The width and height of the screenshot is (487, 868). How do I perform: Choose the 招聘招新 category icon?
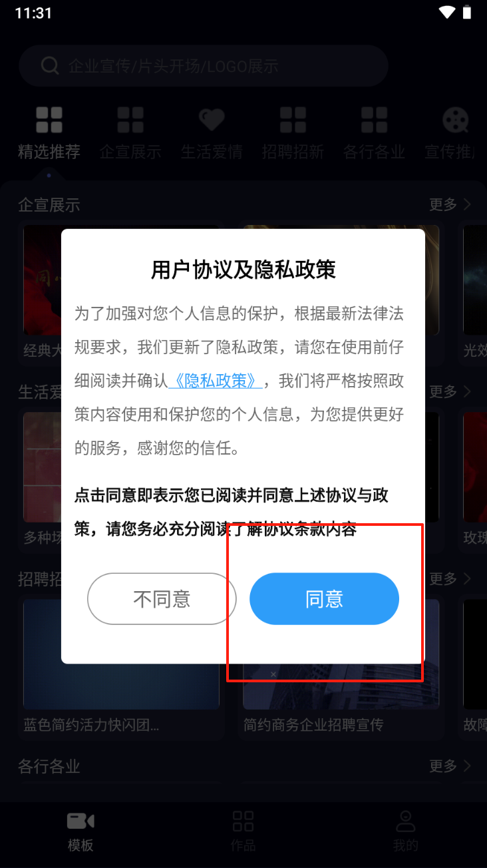(x=293, y=120)
